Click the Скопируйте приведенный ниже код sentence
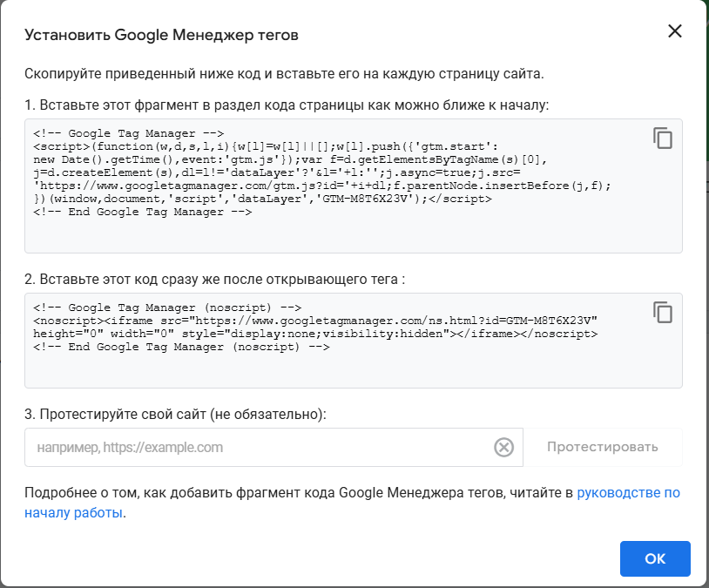Screen dimensions: 709x588 coord(284,73)
